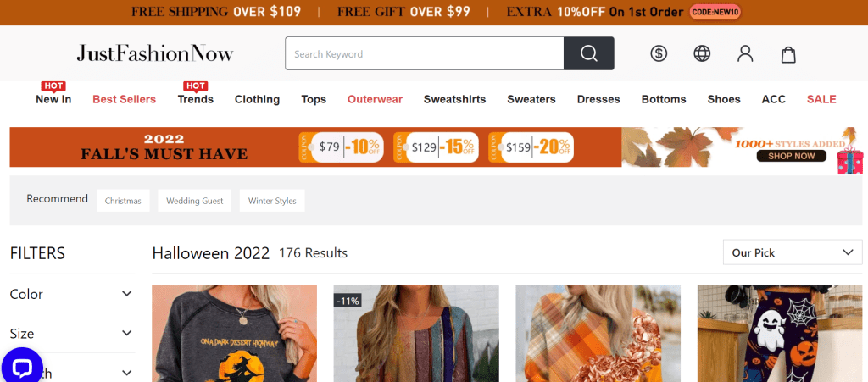Click the JustFashionNow logo

(x=155, y=53)
